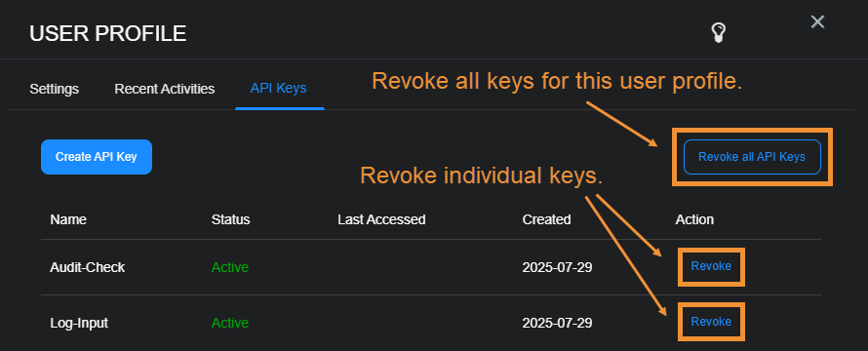868x351 pixels.
Task: Select the API Keys tab
Action: click(x=279, y=88)
